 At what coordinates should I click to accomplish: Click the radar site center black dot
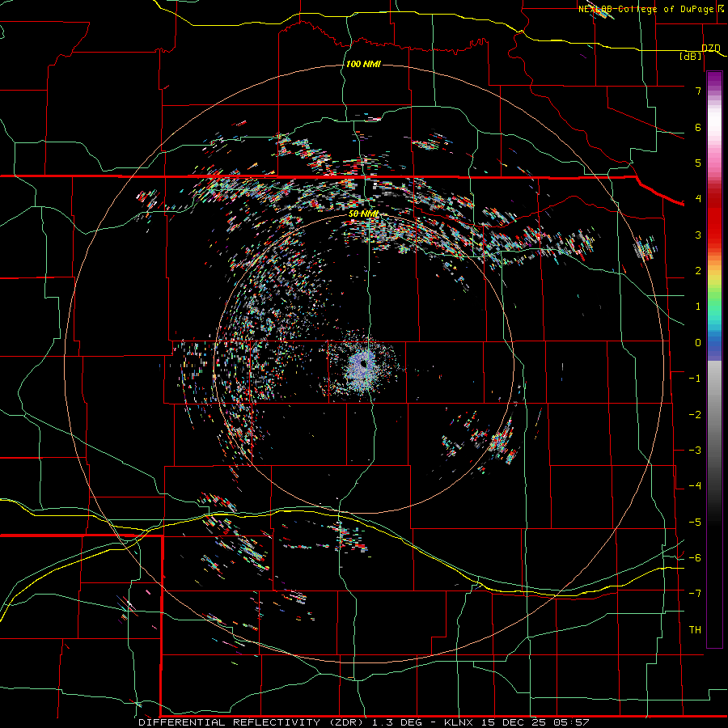click(x=363, y=365)
